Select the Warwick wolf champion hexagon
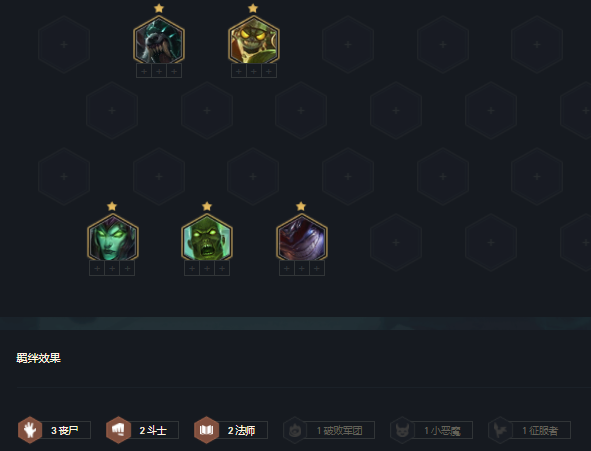The height and width of the screenshot is (451, 591). click(159, 41)
